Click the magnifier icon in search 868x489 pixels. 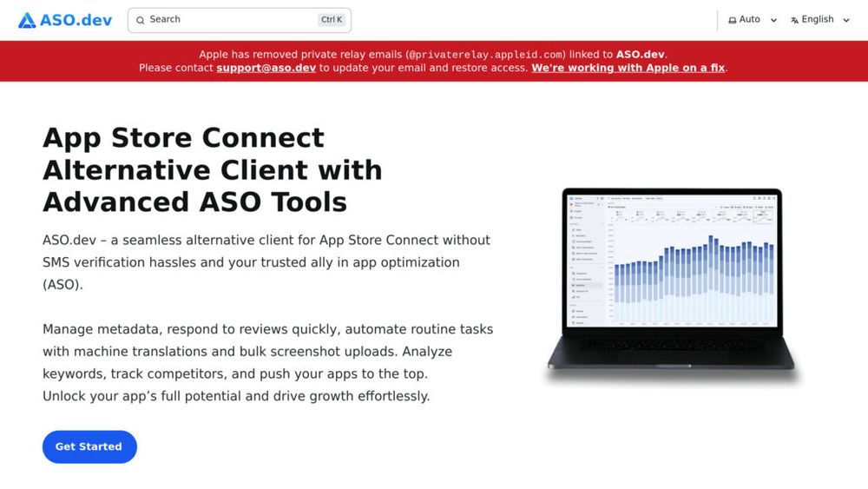[141, 20]
